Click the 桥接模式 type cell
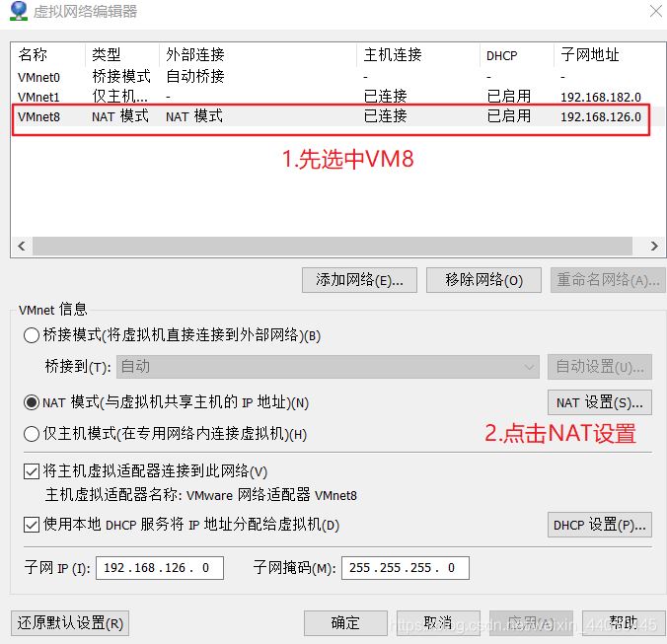This screenshot has height=644, width=667. [121, 77]
